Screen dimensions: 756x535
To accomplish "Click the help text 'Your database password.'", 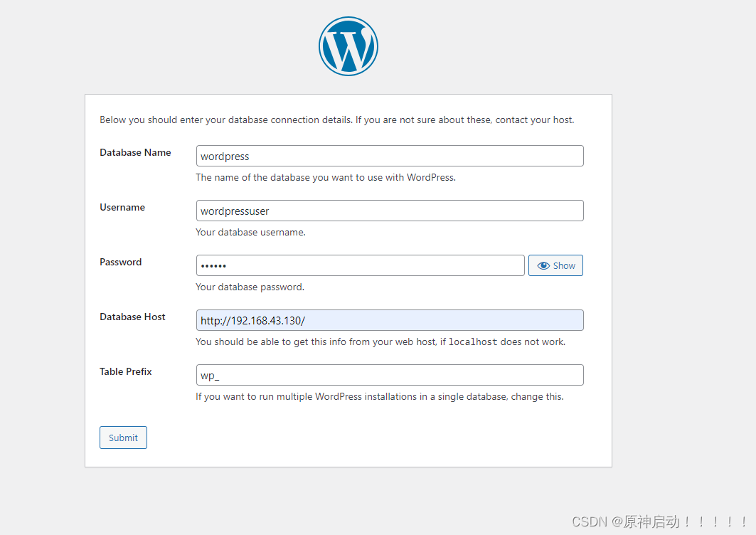I will click(x=248, y=287).
